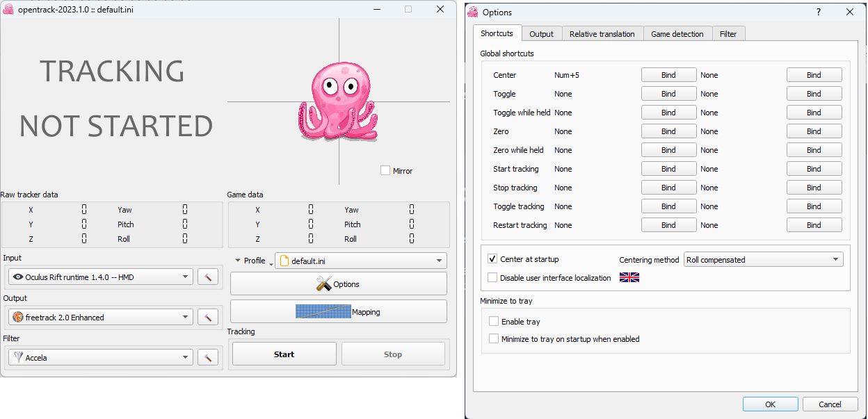Switch to the Relative translation tab
Image resolution: width=868 pixels, height=419 pixels.
tap(602, 33)
